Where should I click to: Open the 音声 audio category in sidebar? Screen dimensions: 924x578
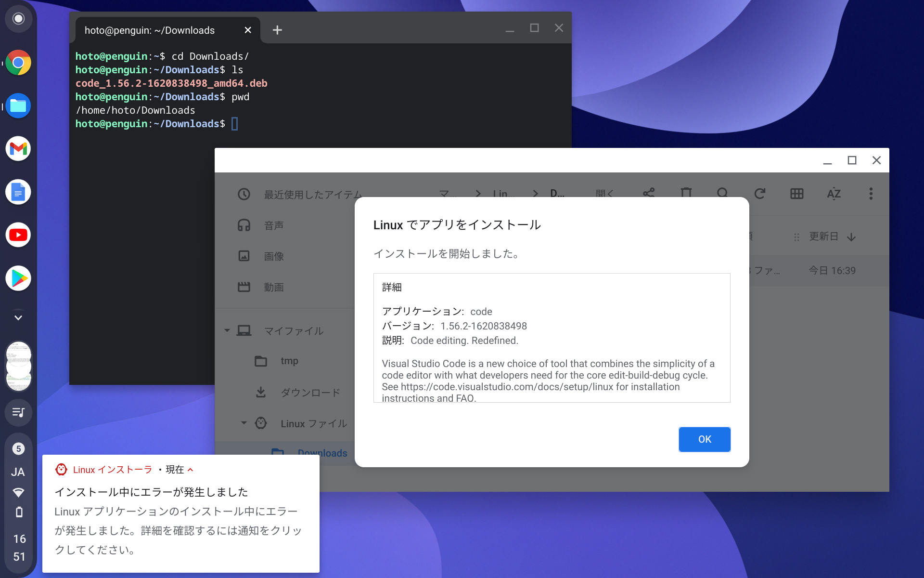click(x=273, y=225)
